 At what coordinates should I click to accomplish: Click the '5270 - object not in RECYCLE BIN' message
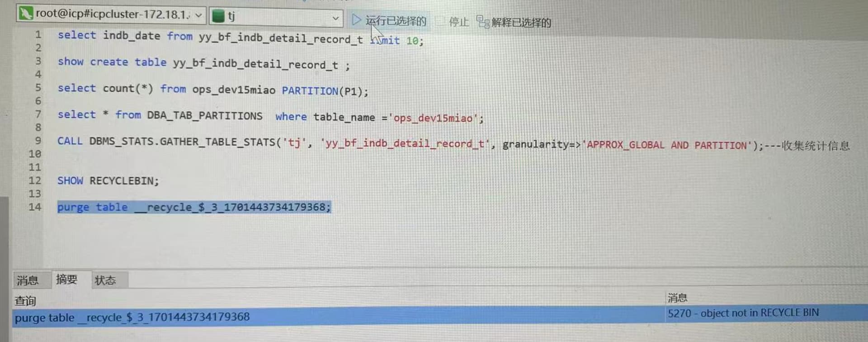[743, 313]
